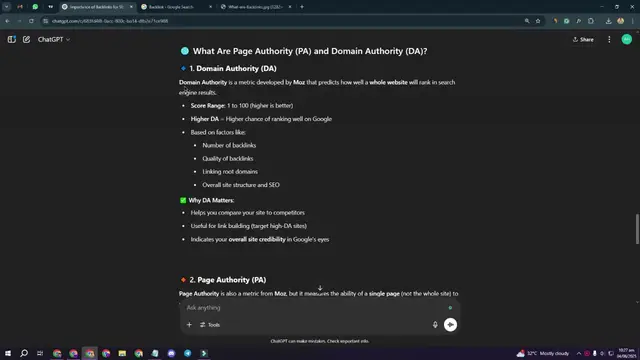Start a new chat with the pencil icon
Image resolution: width=640 pixels, height=360 pixels.
pos(27,39)
